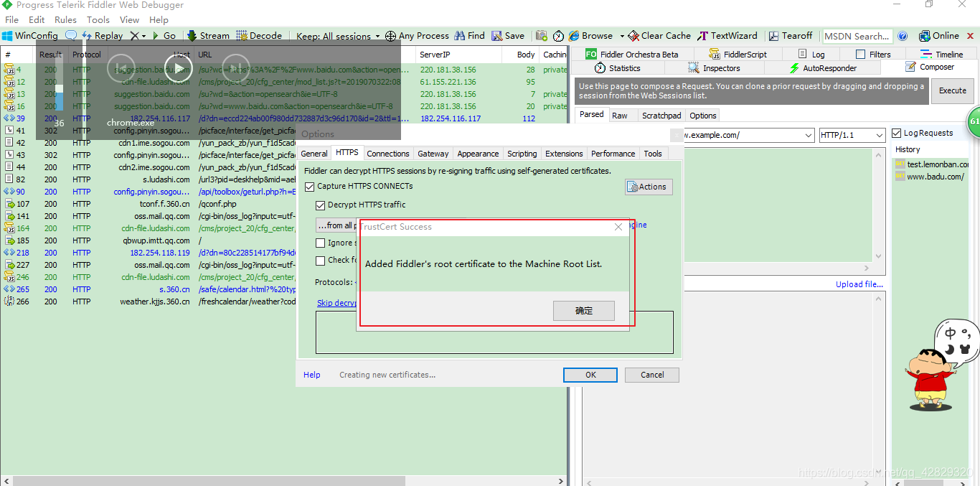
Task: Tick the checkbox on the Filters tab
Action: (x=861, y=54)
